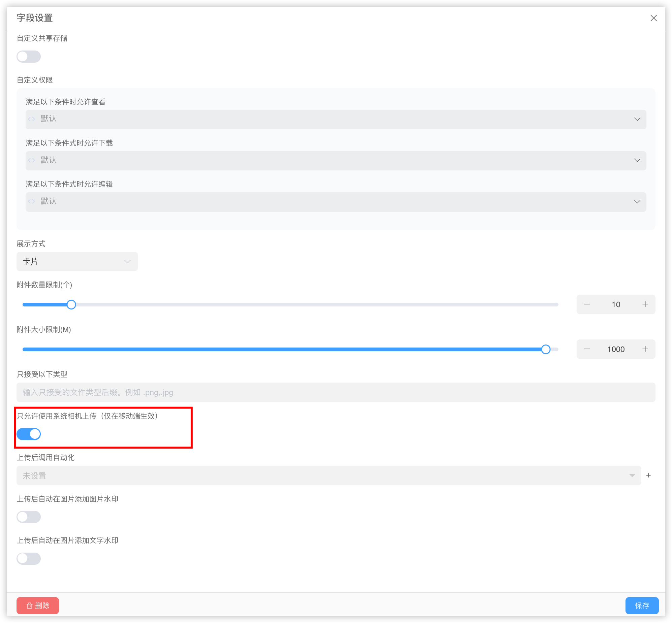672x623 pixels.
Task: Click the plus icon beside 上传后调用自动化 dropdown
Action: pos(648,476)
